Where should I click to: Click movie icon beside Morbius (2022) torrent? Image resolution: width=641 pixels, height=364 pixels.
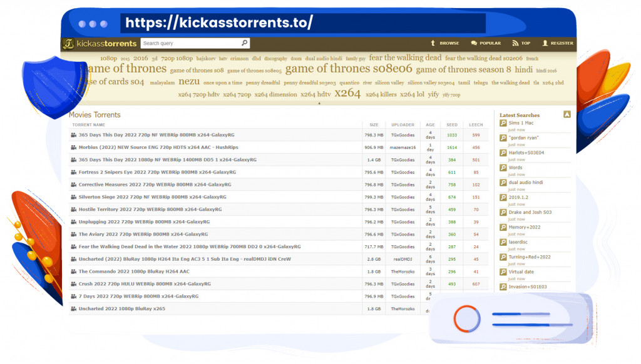pyautogui.click(x=74, y=148)
